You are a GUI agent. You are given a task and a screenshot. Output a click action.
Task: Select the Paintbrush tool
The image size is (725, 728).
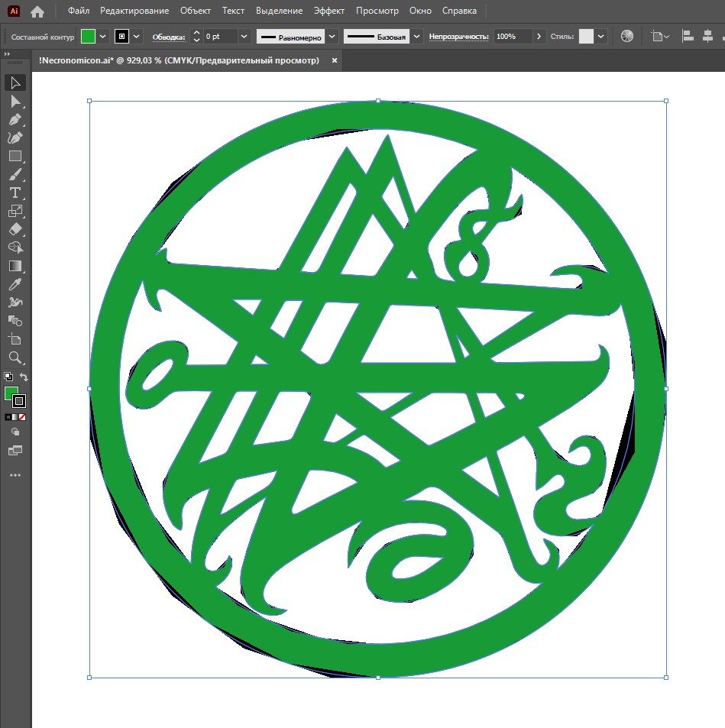[x=15, y=175]
